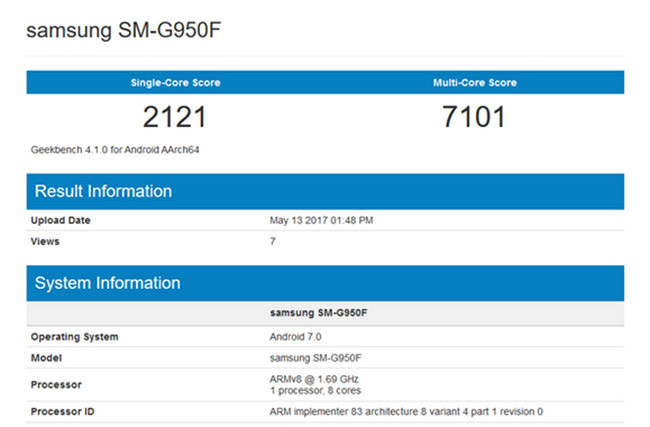Click the Geekbench 4.1.0 for Android text

[123, 150]
